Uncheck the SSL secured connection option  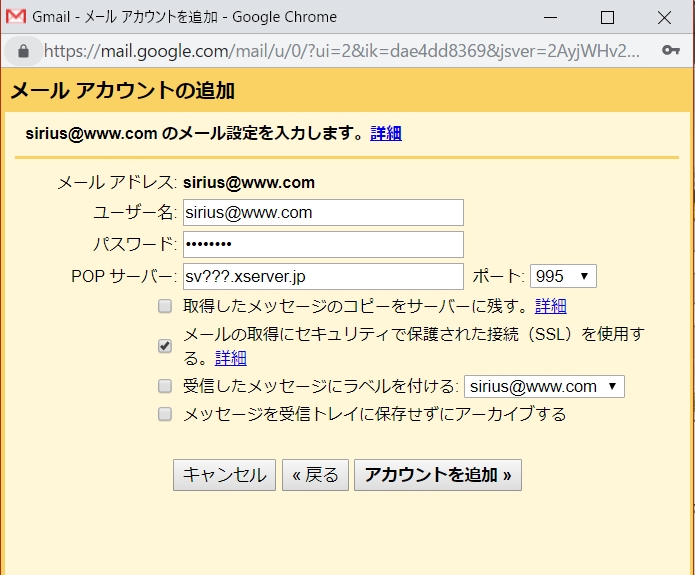(x=165, y=346)
